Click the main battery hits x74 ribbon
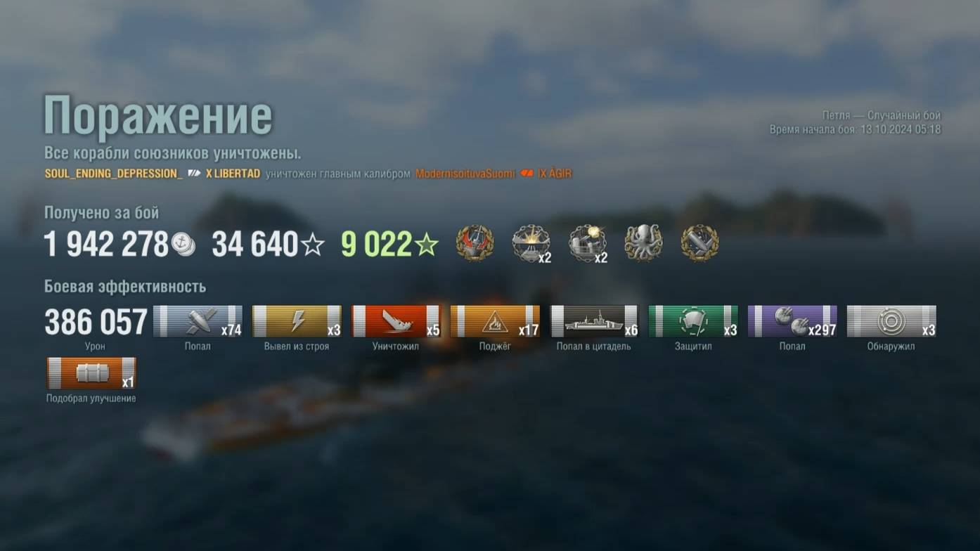Screen dimensions: 980x551 (198, 321)
